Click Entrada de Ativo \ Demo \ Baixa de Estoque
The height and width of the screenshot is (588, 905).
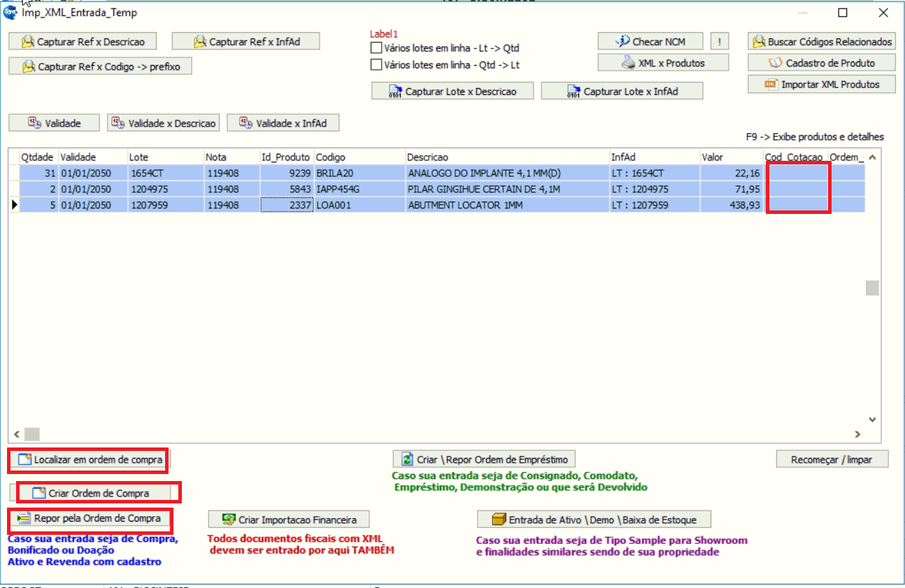coord(594,519)
